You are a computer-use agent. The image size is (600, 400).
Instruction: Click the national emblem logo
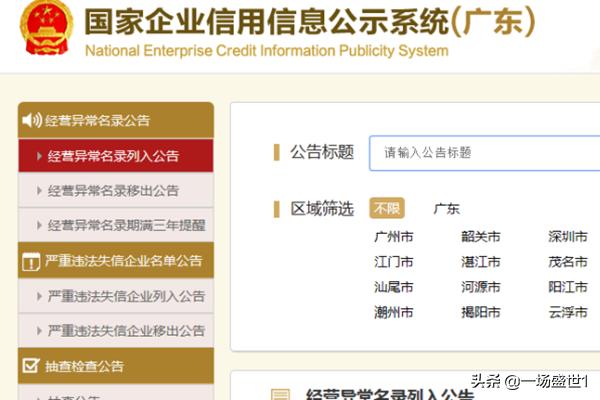click(x=46, y=28)
